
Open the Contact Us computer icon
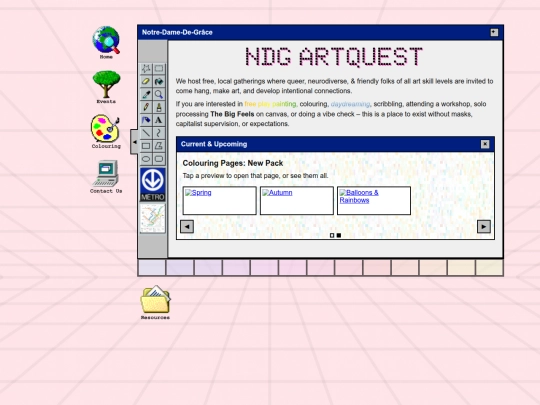106,176
